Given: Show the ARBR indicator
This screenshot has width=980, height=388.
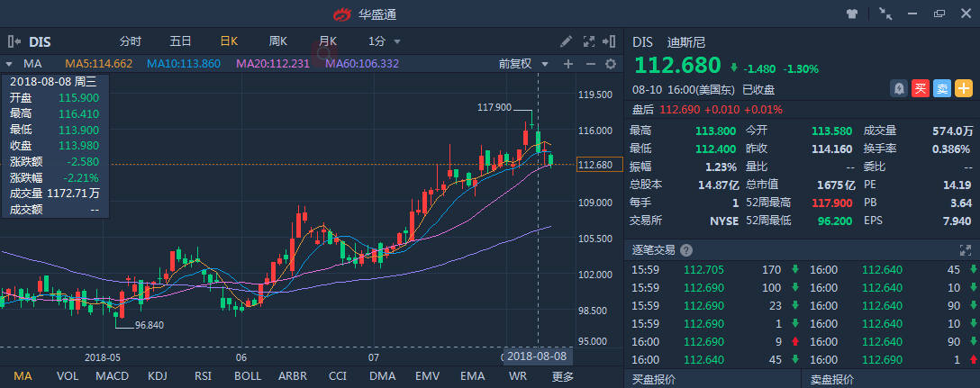Looking at the screenshot, I should point(293,376).
